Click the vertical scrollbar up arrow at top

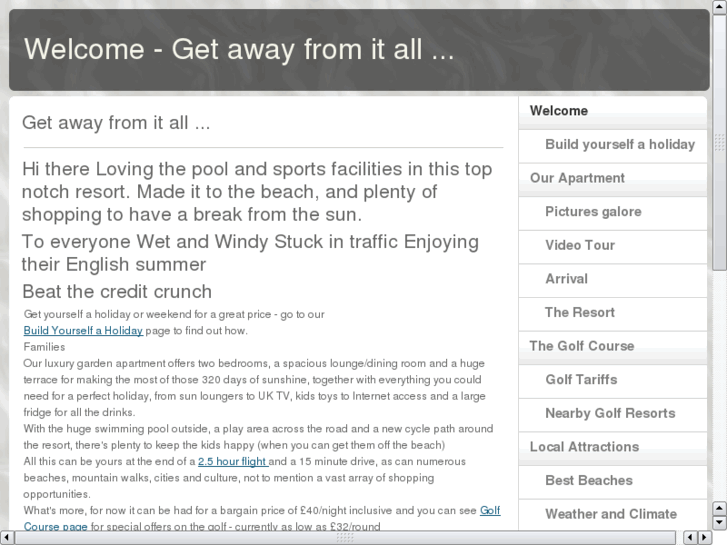[x=719, y=7]
